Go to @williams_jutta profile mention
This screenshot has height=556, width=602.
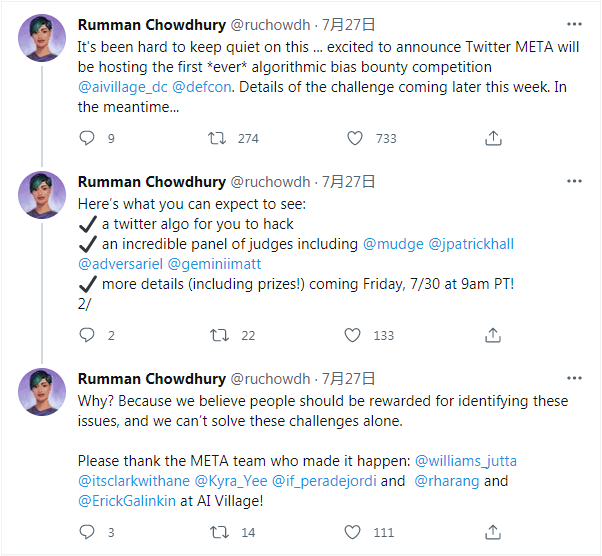(x=466, y=460)
